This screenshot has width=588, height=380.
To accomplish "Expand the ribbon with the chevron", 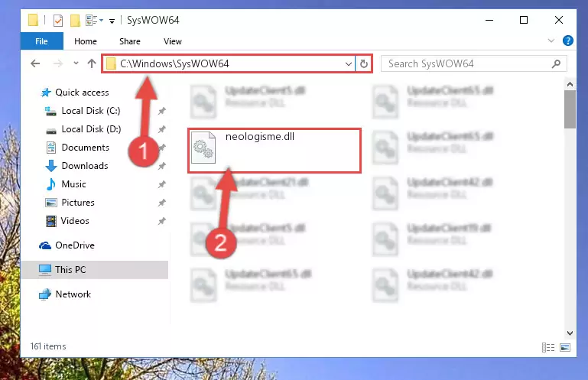I will tap(551, 41).
